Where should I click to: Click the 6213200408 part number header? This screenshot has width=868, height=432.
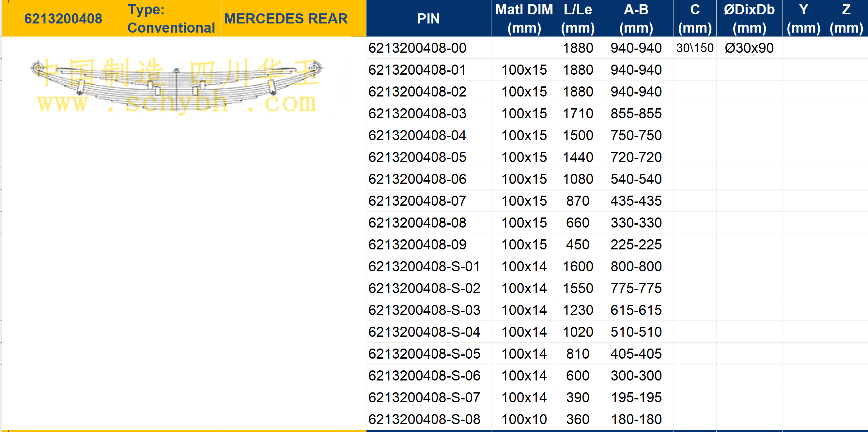(x=63, y=19)
